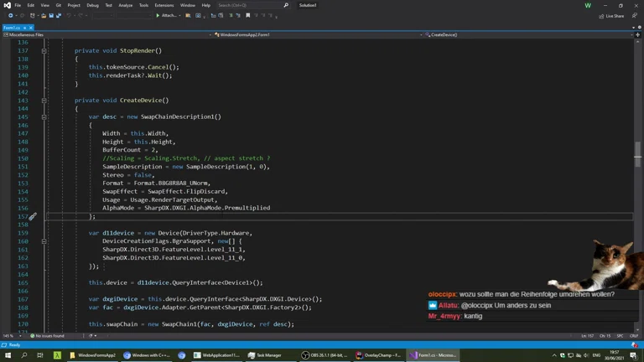644x362 pixels.
Task: Open the File menu
Action: pyautogui.click(x=18, y=5)
